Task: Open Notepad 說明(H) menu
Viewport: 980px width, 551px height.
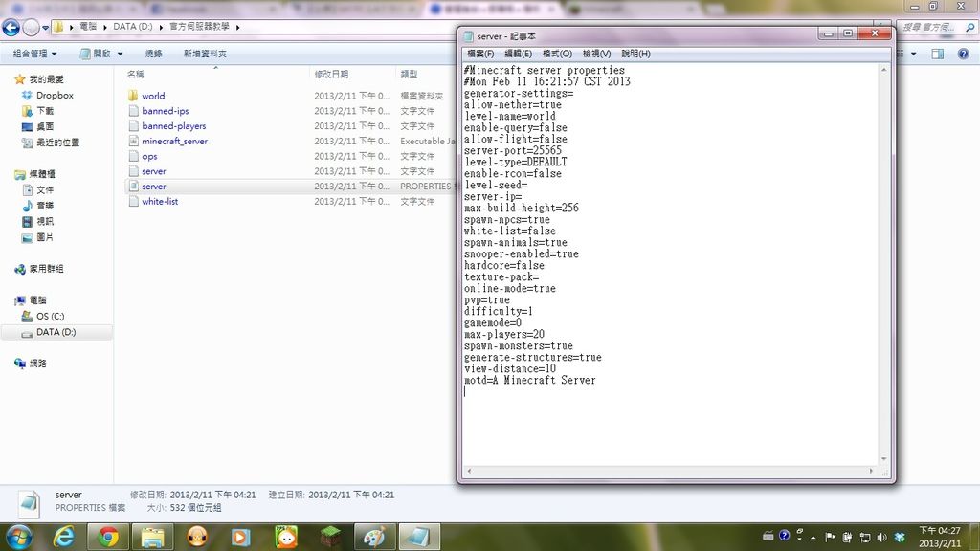Action: pos(635,54)
